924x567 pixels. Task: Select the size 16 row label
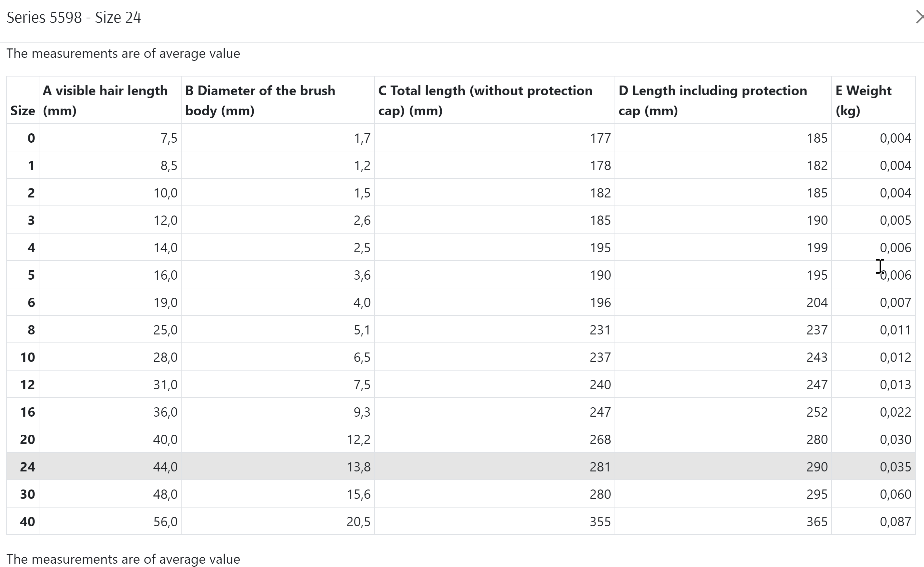point(27,412)
